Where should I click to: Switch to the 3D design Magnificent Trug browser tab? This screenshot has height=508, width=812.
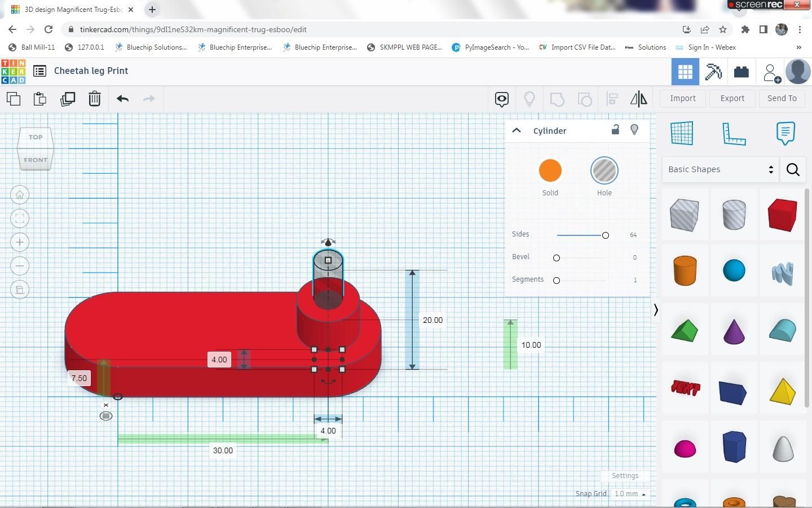click(x=73, y=9)
